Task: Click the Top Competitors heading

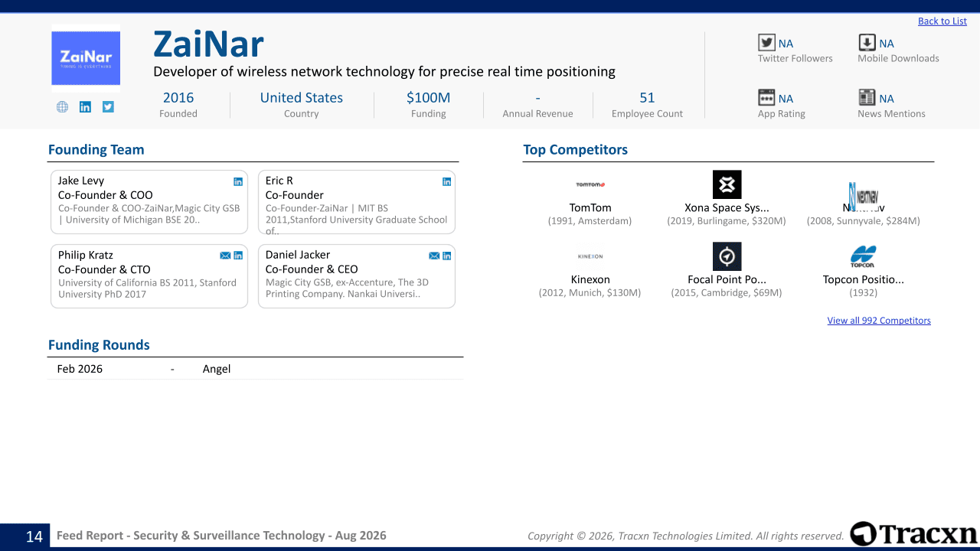Action: click(576, 150)
